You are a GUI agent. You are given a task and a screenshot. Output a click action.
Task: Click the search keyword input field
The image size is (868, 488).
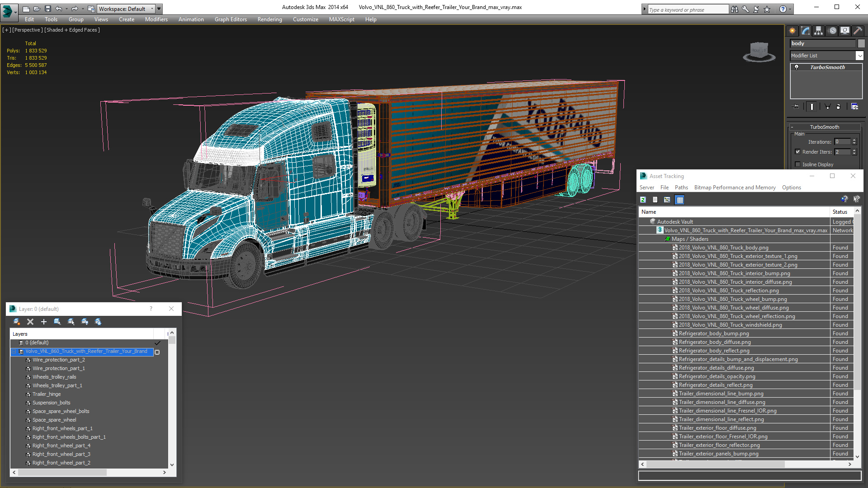point(688,9)
